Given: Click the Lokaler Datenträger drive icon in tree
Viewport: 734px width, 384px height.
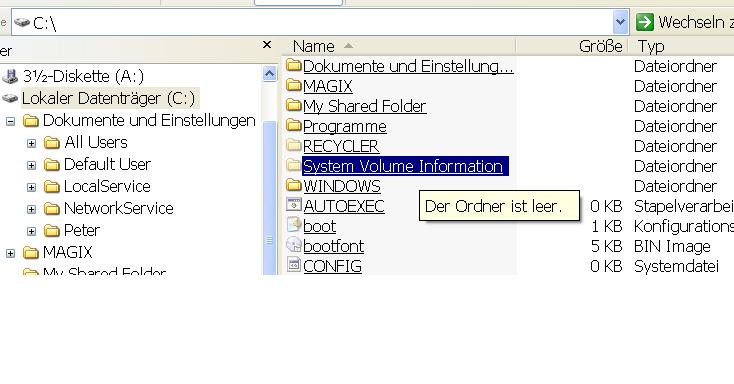Looking at the screenshot, I should 10,98.
